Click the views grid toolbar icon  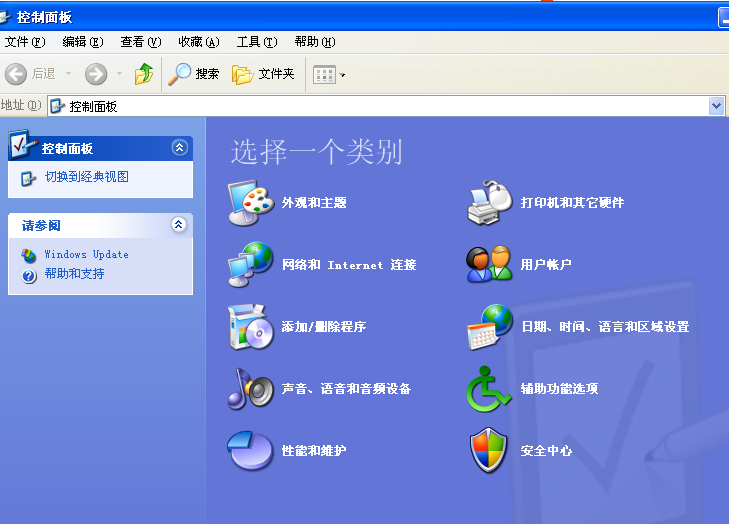324,74
